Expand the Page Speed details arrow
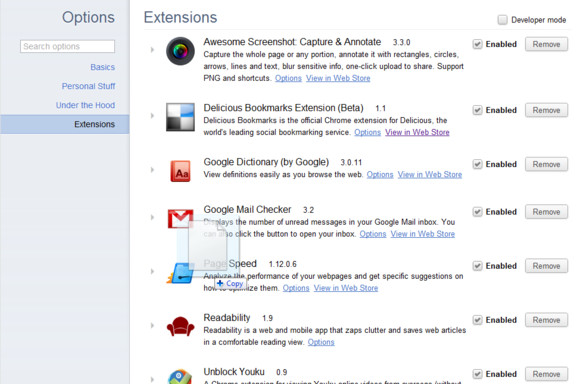The width and height of the screenshot is (580, 384). coord(152,272)
